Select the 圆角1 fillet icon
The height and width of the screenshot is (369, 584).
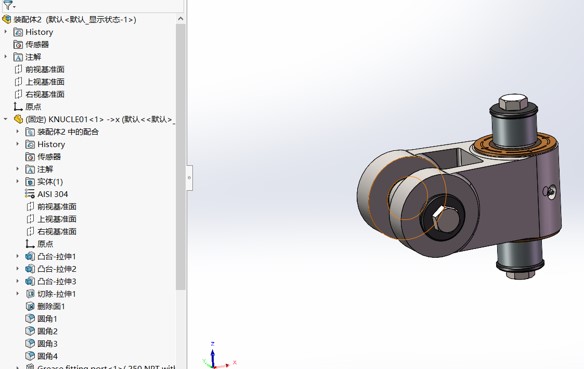coord(30,319)
